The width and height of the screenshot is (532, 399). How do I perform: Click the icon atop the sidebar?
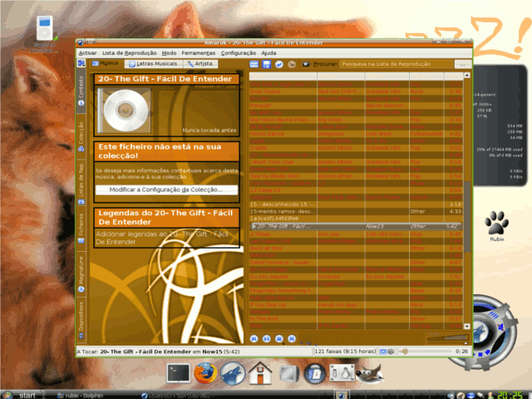81,63
